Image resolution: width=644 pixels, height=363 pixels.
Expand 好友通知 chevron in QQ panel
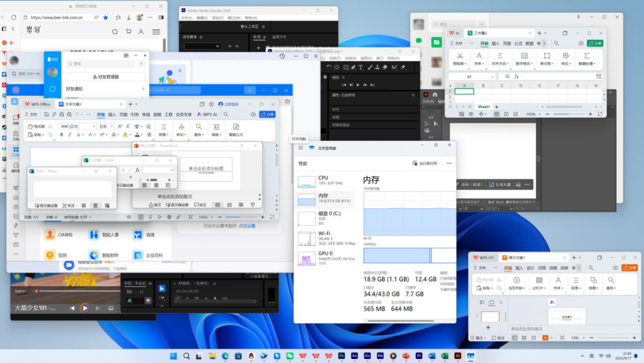(x=143, y=89)
